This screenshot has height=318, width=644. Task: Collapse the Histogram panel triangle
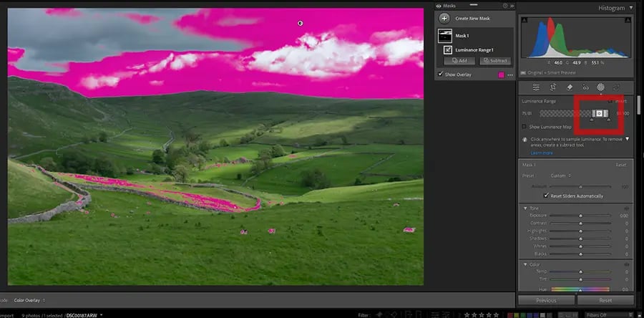tap(631, 8)
